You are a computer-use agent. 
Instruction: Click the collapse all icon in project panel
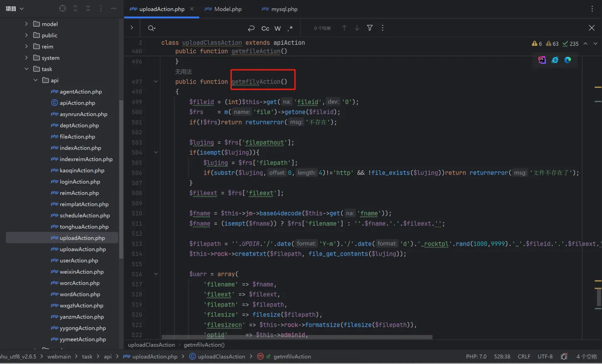pyautogui.click(x=88, y=8)
